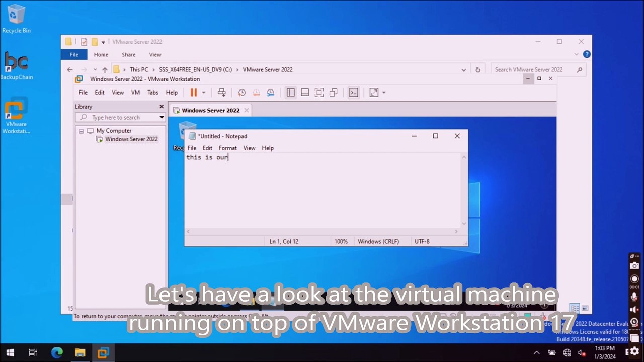Viewport: 644px width, 362px height.
Task: Open the snapshot manager icon
Action: click(271, 93)
